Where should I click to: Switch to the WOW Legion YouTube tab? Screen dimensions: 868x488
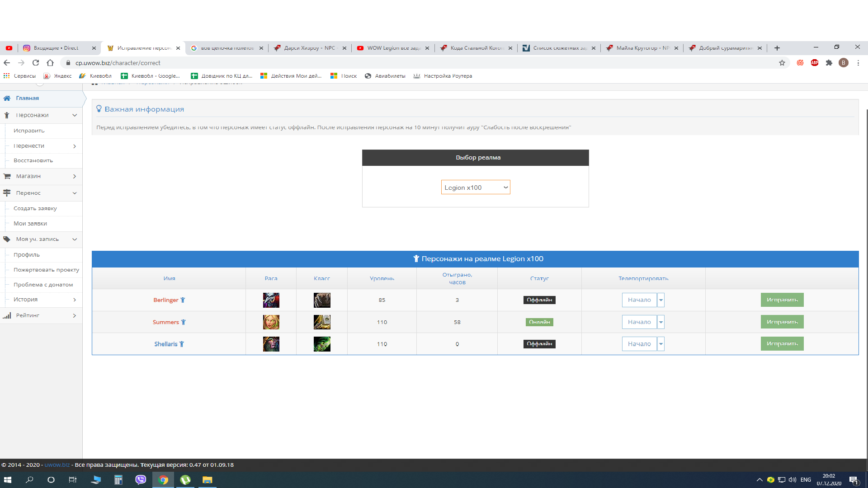(x=392, y=48)
